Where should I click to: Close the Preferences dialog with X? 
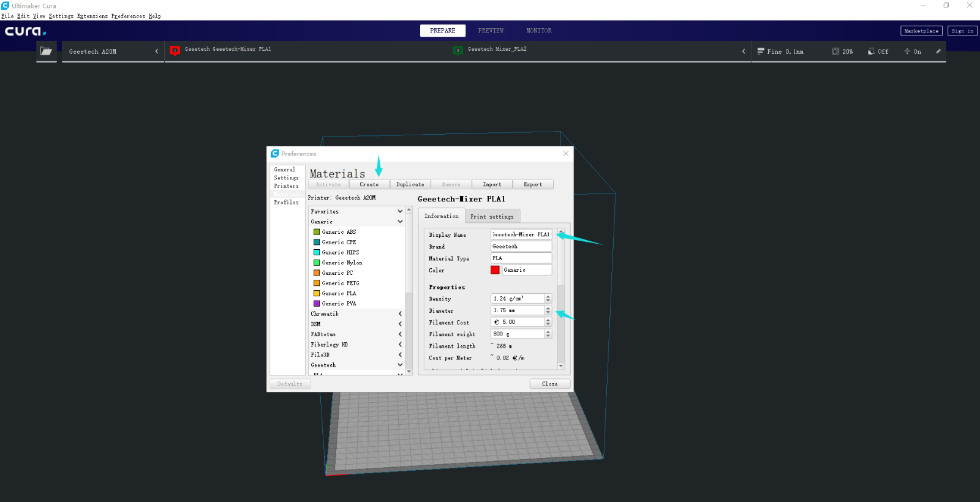point(566,154)
